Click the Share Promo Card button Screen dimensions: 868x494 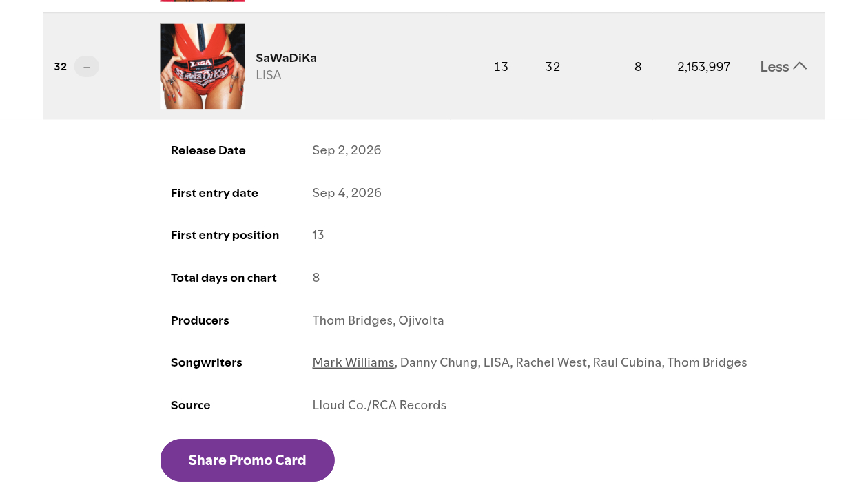tap(247, 460)
